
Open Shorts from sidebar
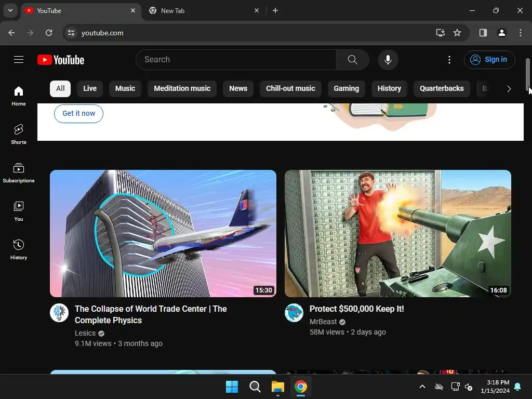tap(19, 135)
